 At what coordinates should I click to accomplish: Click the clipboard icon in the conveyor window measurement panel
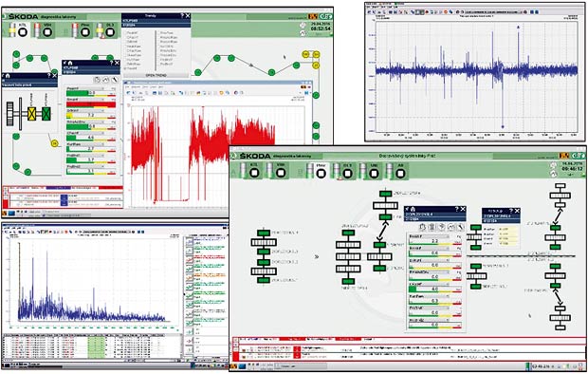[422, 227]
